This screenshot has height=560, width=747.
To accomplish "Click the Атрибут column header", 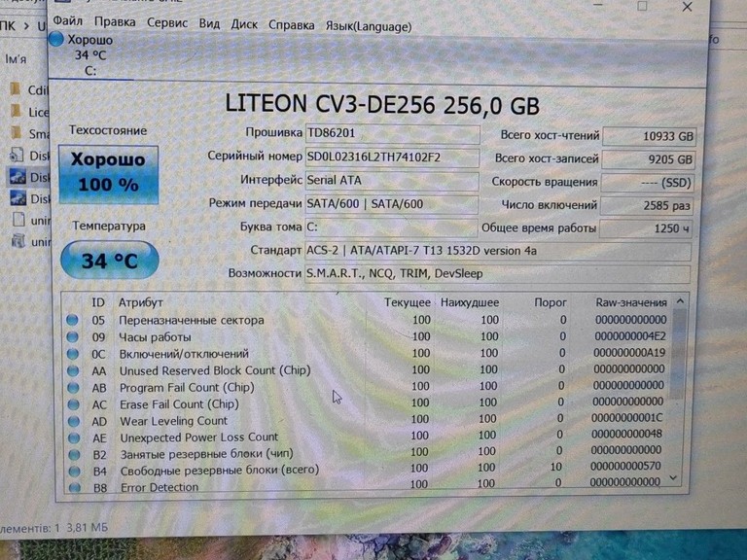I will point(140,302).
